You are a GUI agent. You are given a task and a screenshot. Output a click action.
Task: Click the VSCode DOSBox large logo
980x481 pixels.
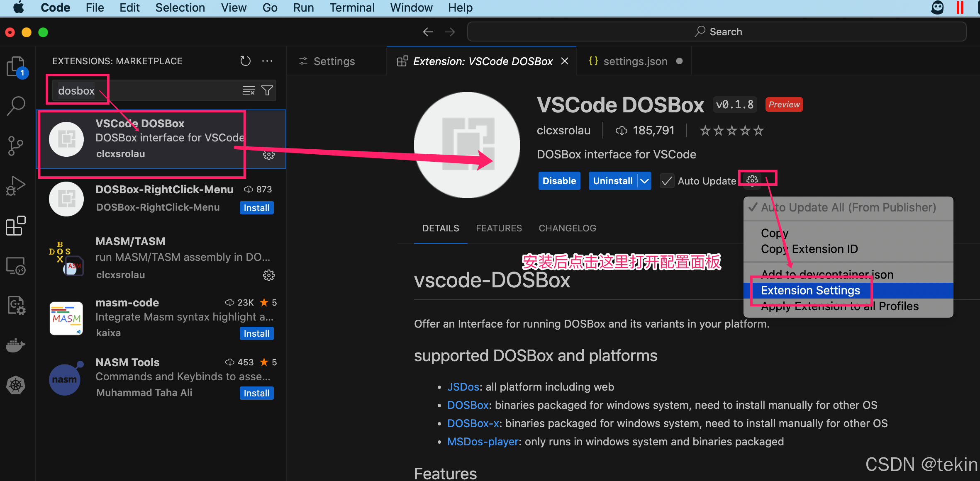pyautogui.click(x=467, y=145)
